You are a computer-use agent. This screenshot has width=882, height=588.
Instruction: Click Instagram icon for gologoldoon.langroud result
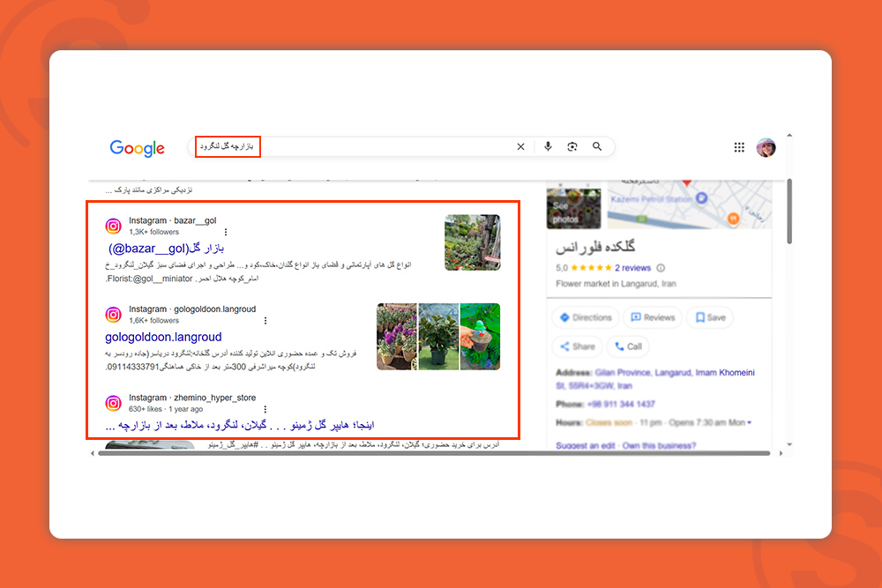click(114, 314)
